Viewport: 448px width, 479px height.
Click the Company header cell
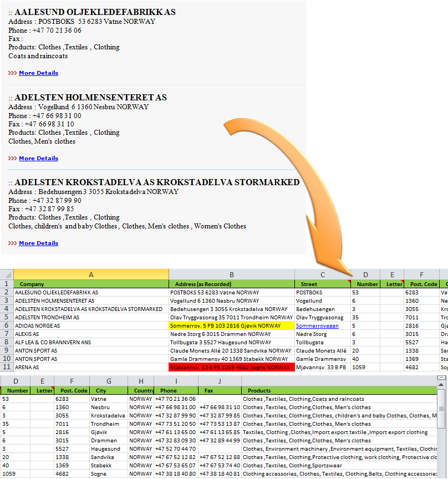tap(91, 284)
